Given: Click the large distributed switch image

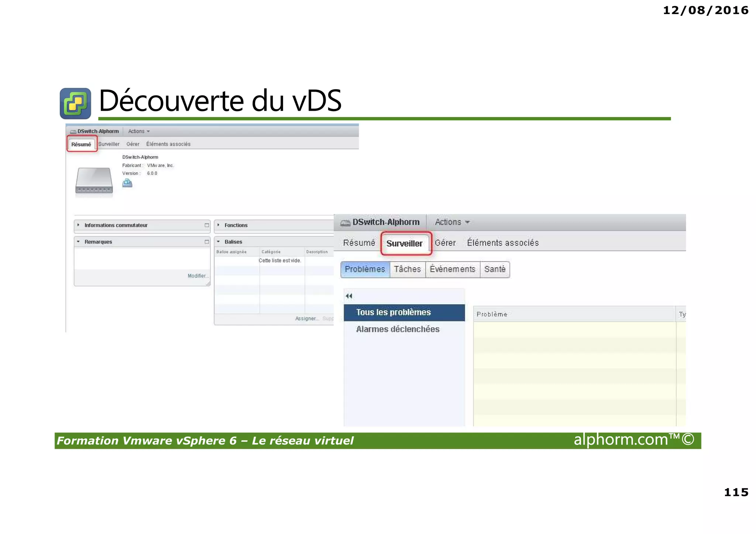Looking at the screenshot, I should 94,180.
